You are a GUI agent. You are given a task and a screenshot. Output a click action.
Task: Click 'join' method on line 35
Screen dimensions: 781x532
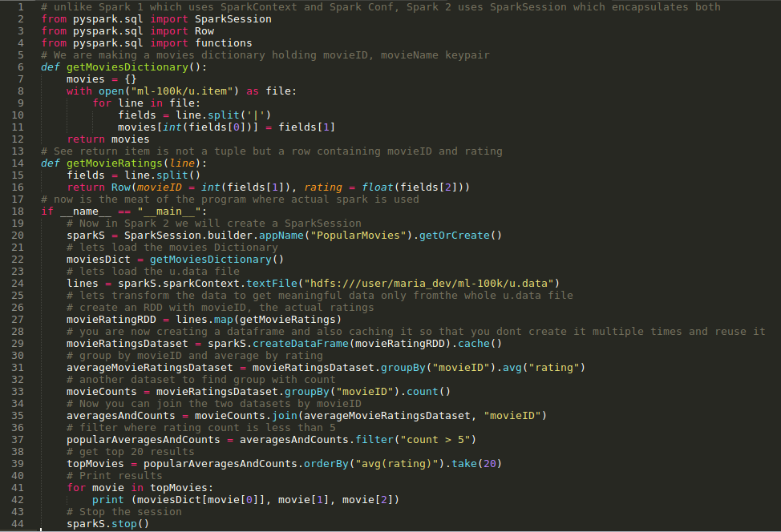[x=285, y=416]
